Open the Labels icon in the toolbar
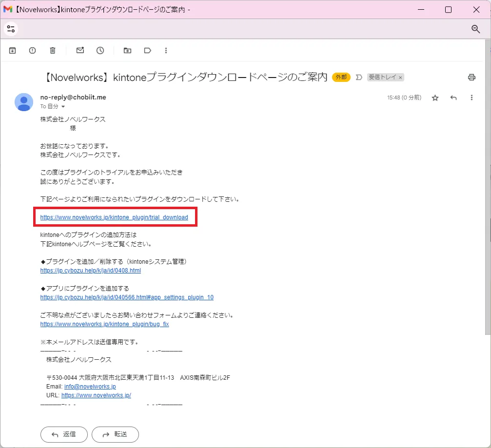Viewport: 491px width, 448px height. [147, 50]
